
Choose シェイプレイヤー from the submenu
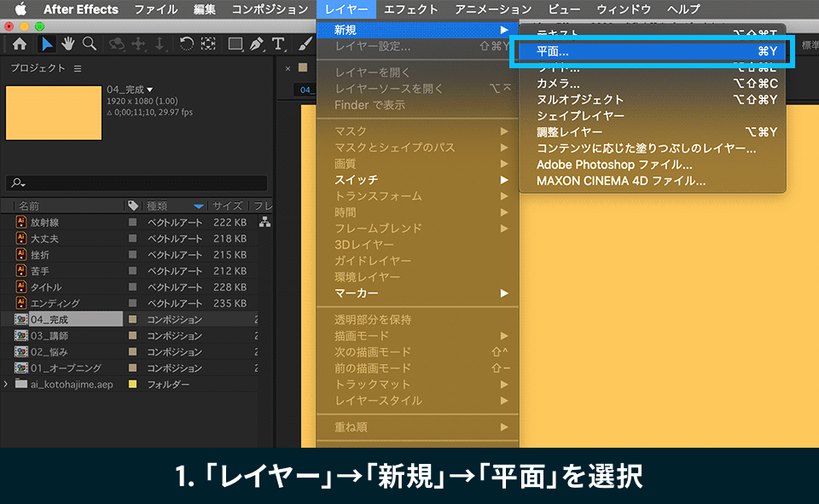click(652, 116)
